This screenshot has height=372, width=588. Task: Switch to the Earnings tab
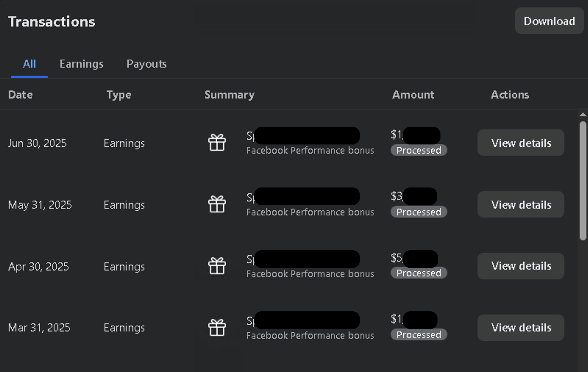point(81,64)
